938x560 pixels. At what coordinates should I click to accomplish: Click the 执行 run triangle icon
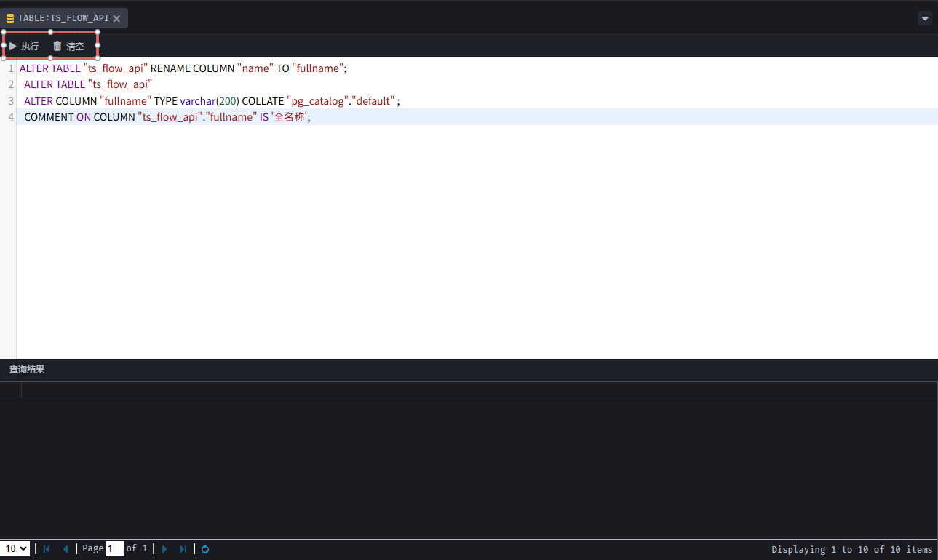12,46
